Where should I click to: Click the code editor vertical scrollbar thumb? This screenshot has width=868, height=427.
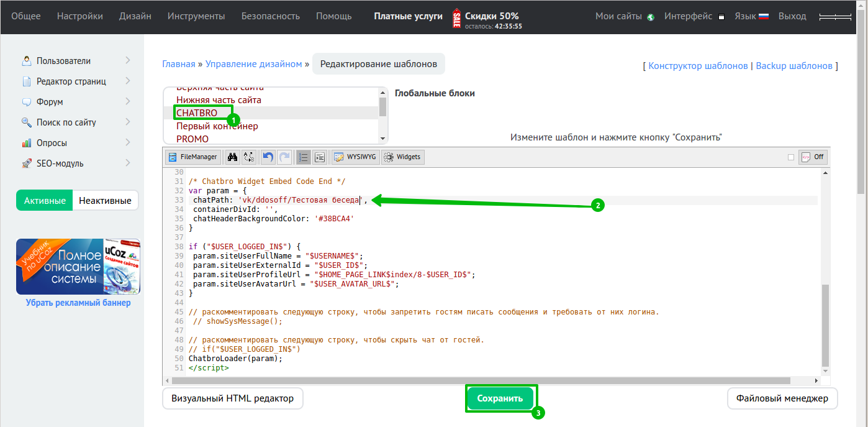(x=825, y=326)
